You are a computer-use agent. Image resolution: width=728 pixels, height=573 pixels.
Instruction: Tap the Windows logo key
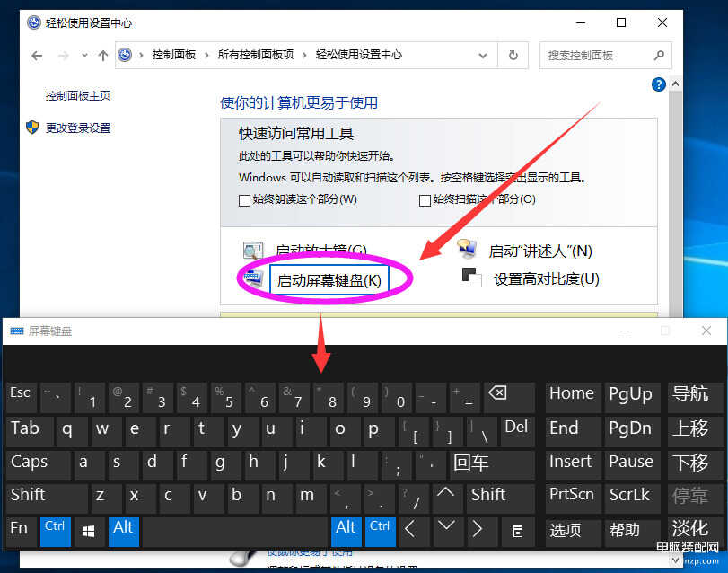(x=89, y=533)
